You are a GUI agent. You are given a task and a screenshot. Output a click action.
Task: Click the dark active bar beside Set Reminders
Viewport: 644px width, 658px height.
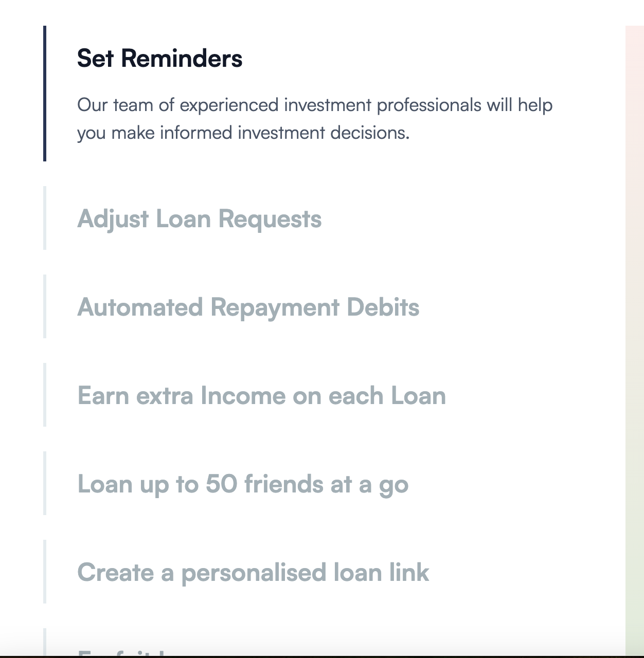(45, 94)
